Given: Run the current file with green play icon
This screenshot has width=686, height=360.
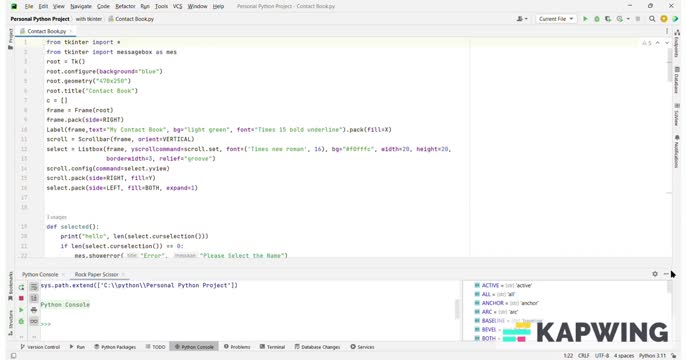Looking at the screenshot, I should pos(585,19).
